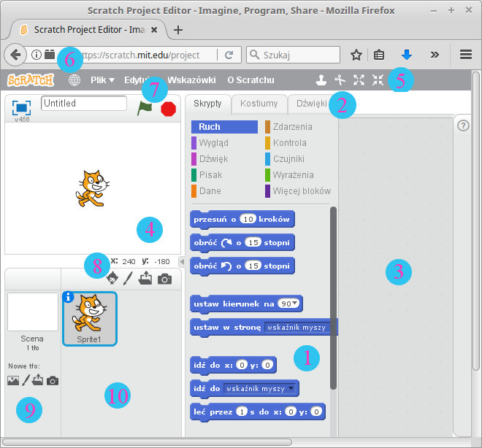
Task: Click the Scratch logo
Action: click(31, 80)
